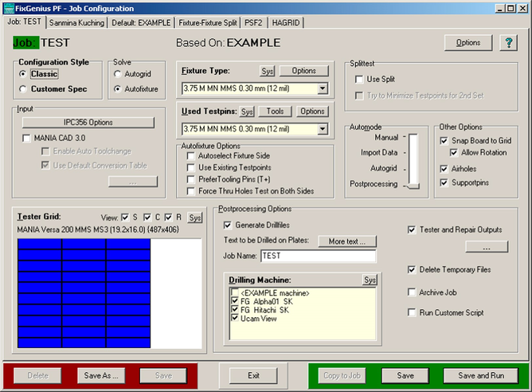The image size is (532, 392).
Task: Click into the Job Name text field
Action: click(x=318, y=257)
